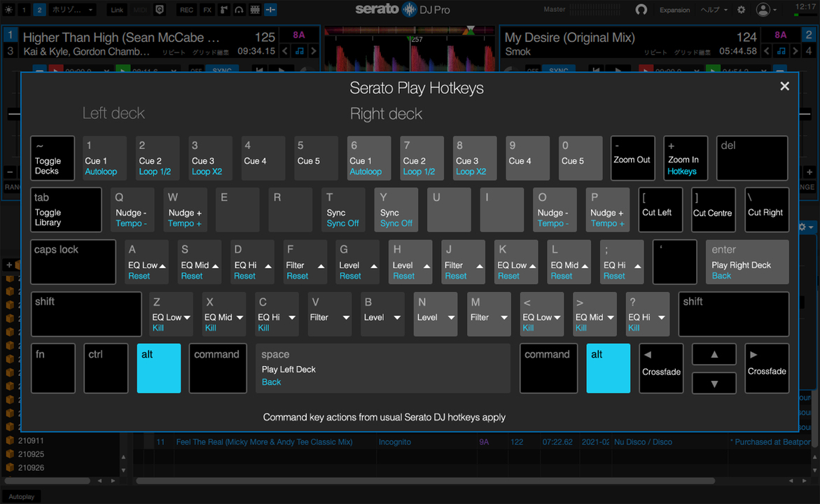Switch right side to deck 4

pyautogui.click(x=809, y=50)
